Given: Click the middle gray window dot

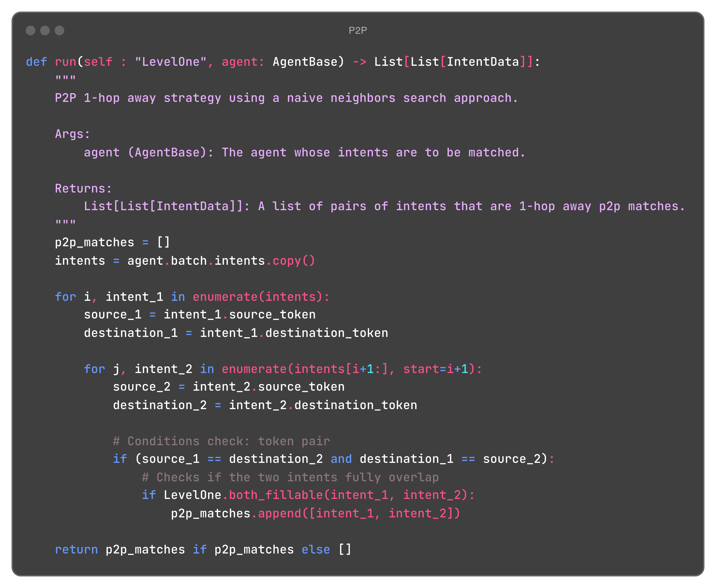Looking at the screenshot, I should tap(45, 30).
